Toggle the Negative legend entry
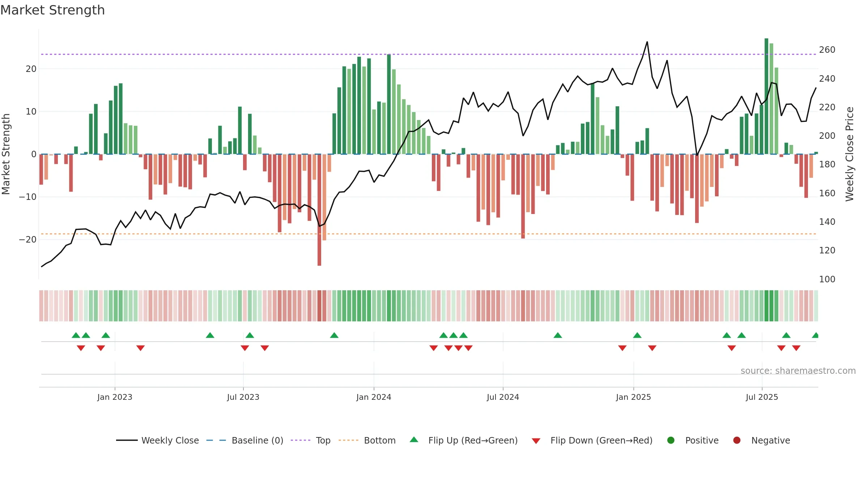Viewport: 868px width, 488px height. pos(761,440)
